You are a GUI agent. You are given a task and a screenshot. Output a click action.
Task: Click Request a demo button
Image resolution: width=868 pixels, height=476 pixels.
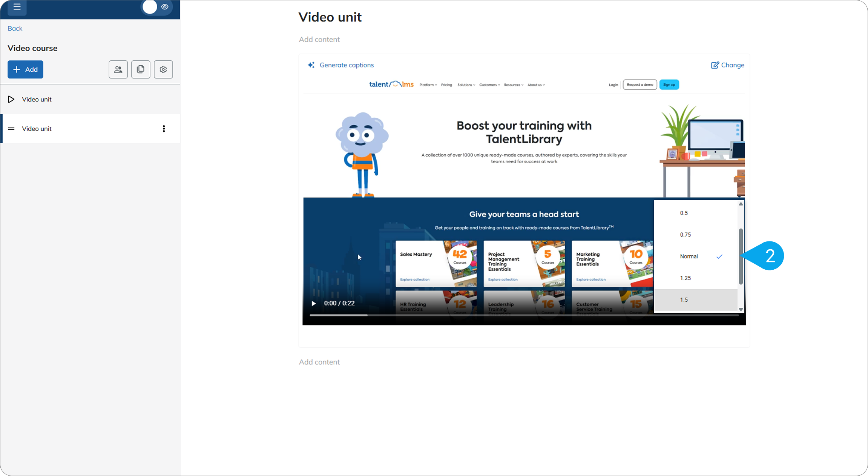[640, 84]
